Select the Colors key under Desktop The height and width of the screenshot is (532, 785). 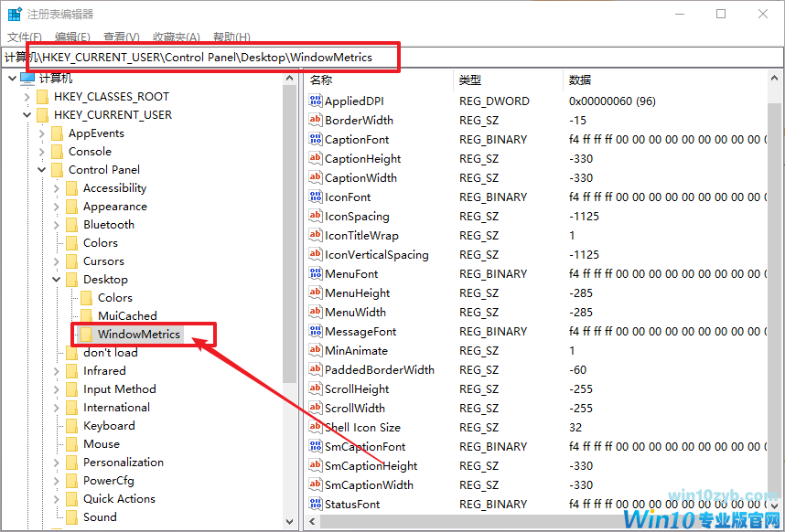coord(115,297)
